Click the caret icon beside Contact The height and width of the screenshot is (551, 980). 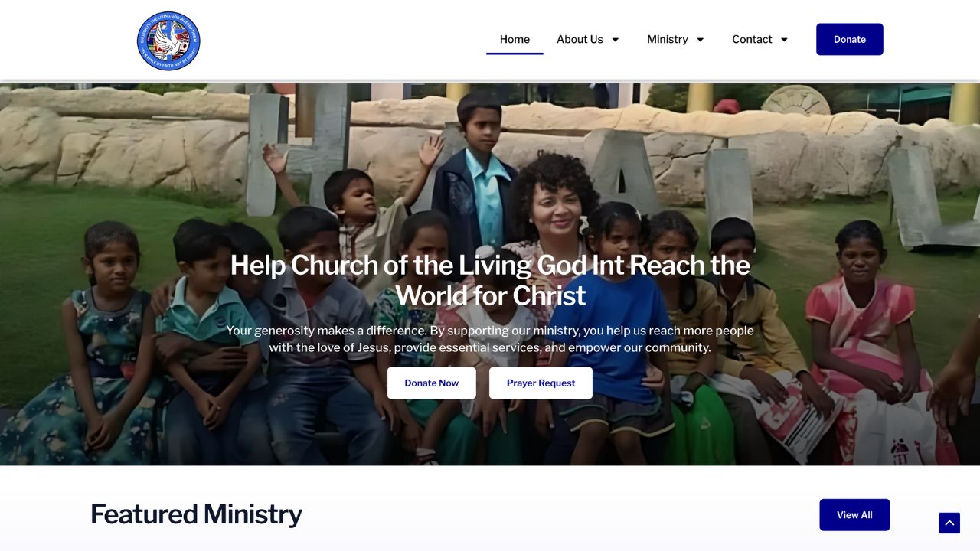click(784, 40)
